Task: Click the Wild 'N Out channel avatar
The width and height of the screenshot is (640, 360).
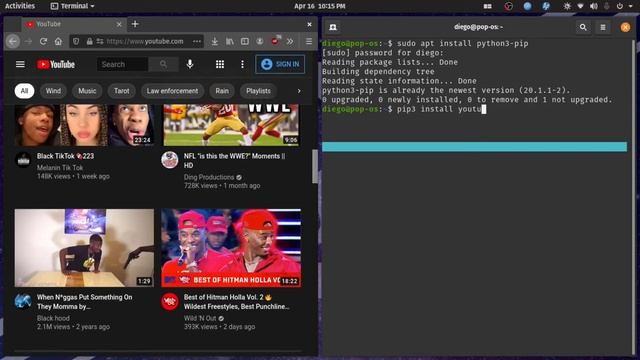Action: pos(170,302)
